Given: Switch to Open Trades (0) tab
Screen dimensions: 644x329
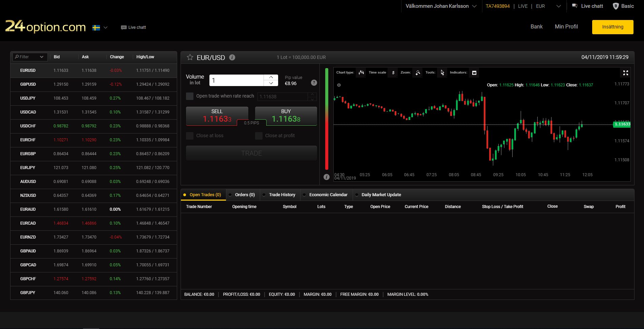Looking at the screenshot, I should click(203, 195).
